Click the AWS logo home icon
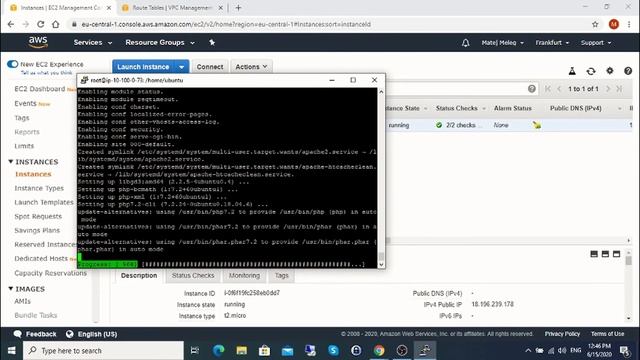This screenshot has height=360, width=640. [x=38, y=42]
